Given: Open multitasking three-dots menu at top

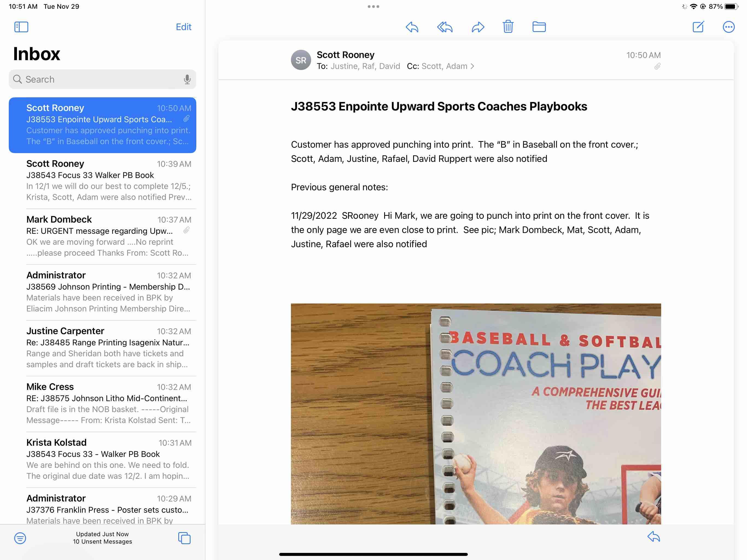Looking at the screenshot, I should coord(373,6).
